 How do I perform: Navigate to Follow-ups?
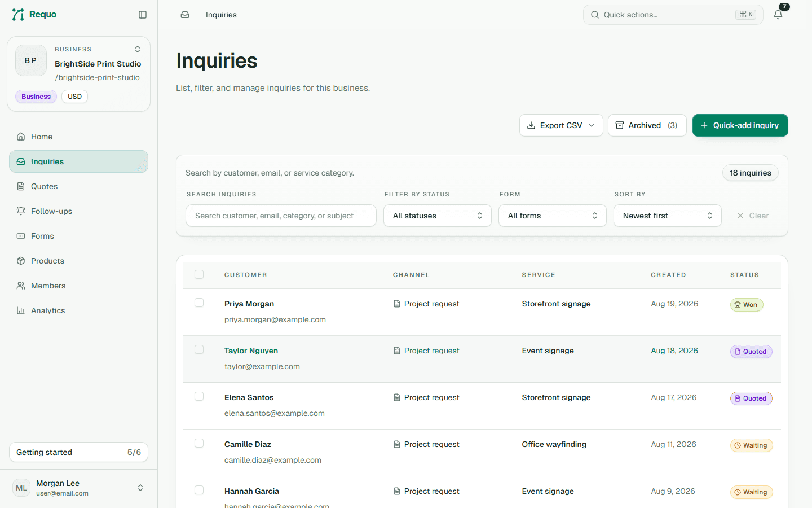(78, 211)
